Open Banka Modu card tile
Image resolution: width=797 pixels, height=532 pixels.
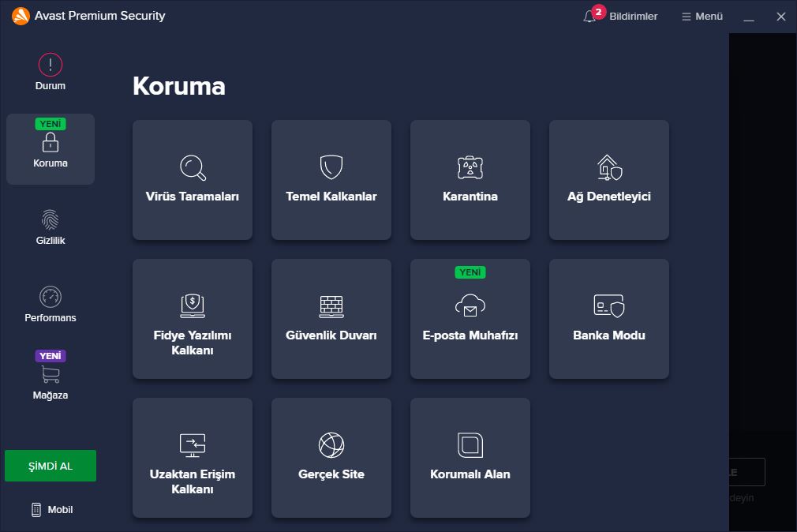pyautogui.click(x=609, y=319)
